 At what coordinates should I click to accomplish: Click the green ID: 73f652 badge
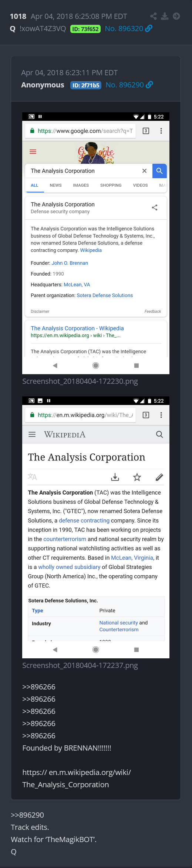[x=85, y=29]
